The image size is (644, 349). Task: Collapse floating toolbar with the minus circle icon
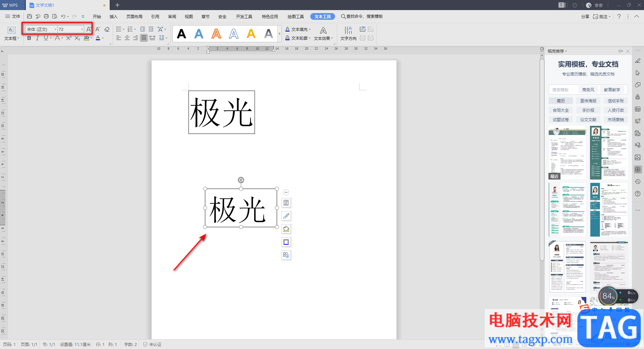286,192
